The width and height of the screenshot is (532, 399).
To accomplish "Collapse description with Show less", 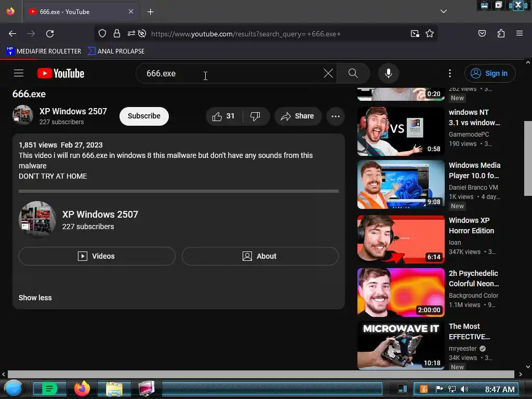I will tap(35, 298).
